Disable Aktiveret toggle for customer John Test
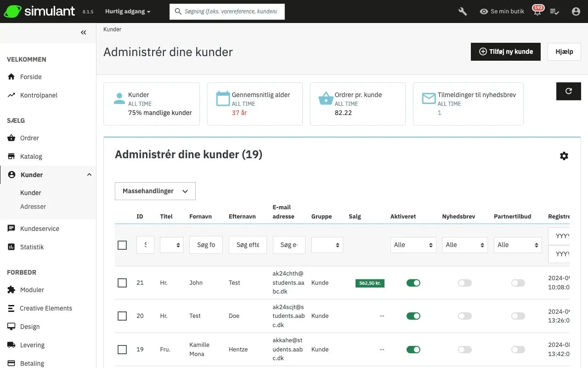588x368 pixels. 413,283
